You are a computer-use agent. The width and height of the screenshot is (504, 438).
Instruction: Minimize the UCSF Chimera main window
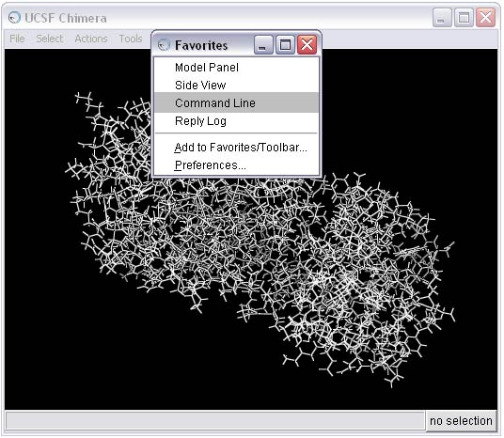pos(442,18)
